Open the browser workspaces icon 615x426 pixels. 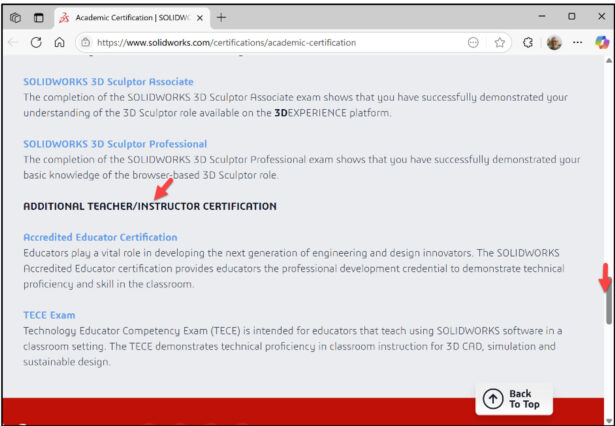(15, 18)
